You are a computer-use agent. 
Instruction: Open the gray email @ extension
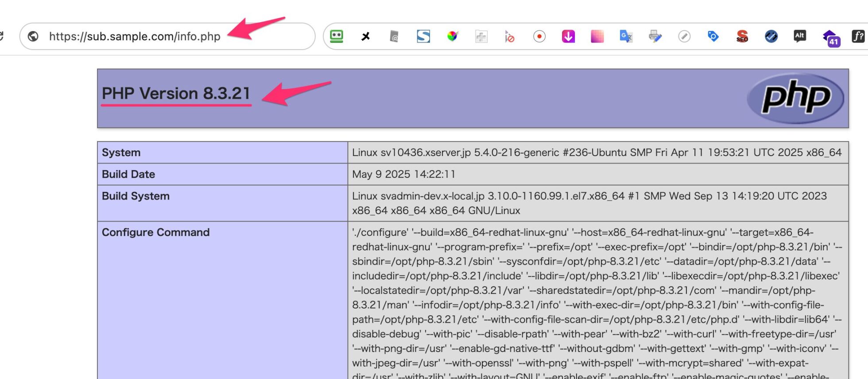394,36
